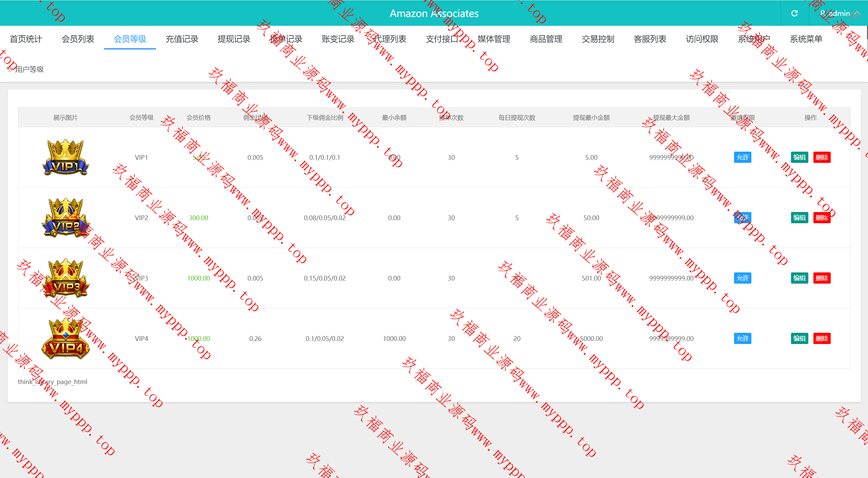Click the VIP3 crown badge image
The image size is (868, 478).
pos(65,278)
